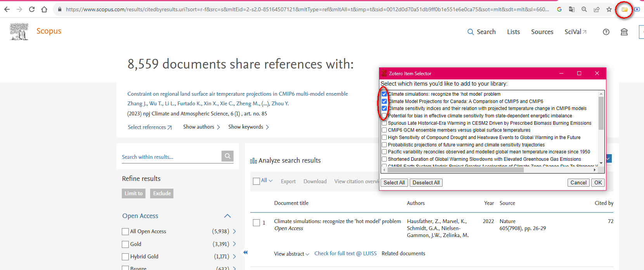Click the collapse sidebar double arrow icon
The height and width of the screenshot is (270, 644).
pos(245,253)
